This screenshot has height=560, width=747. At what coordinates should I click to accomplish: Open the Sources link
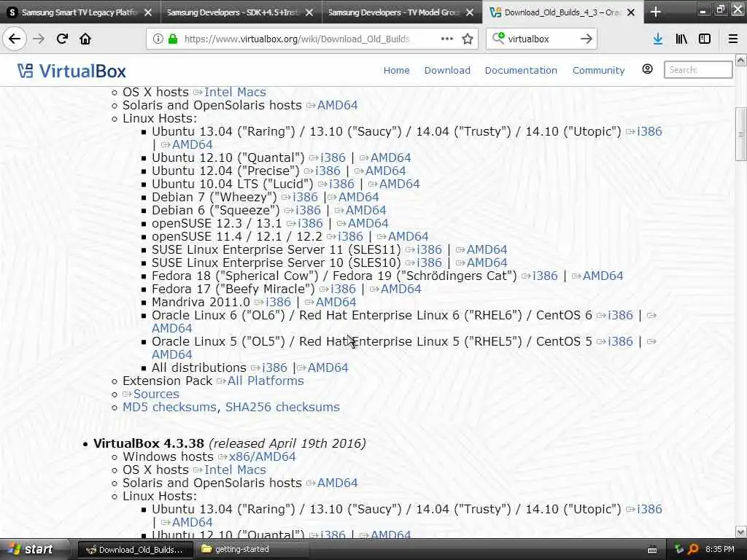[x=156, y=394]
